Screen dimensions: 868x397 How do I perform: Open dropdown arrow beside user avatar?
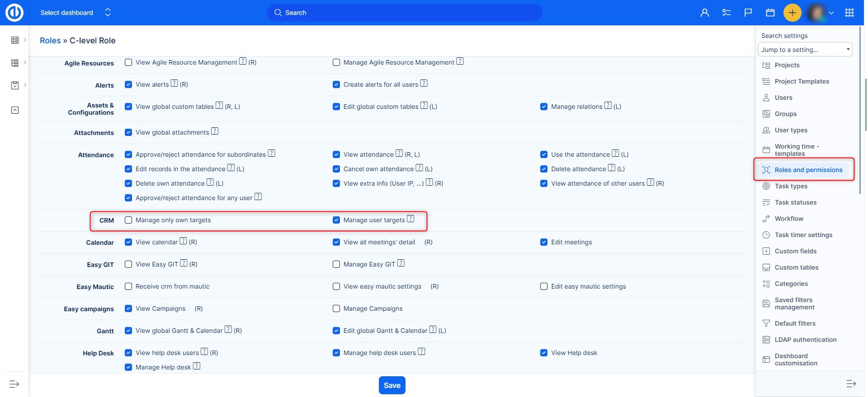pyautogui.click(x=831, y=13)
